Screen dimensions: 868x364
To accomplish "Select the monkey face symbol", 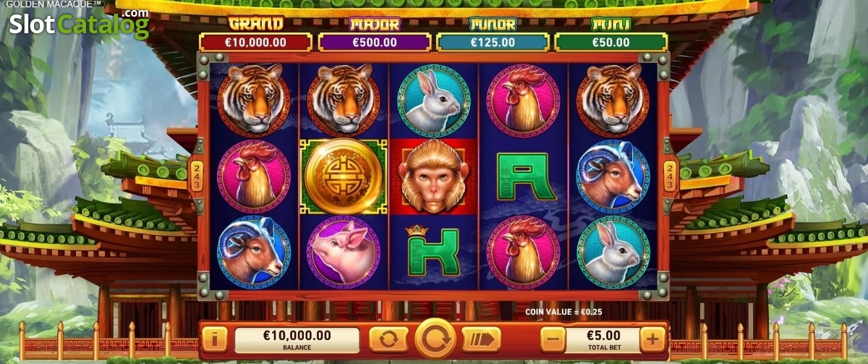I will point(434,176).
